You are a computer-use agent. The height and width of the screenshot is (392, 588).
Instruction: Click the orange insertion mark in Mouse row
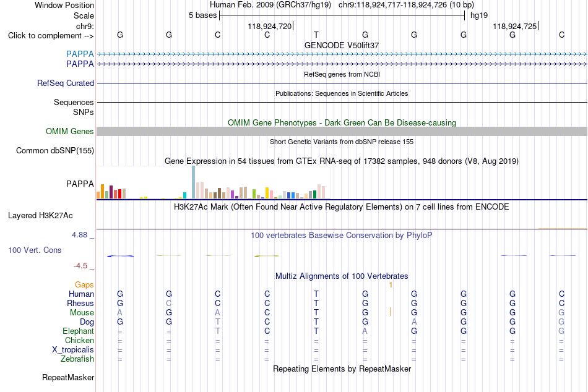[391, 312]
